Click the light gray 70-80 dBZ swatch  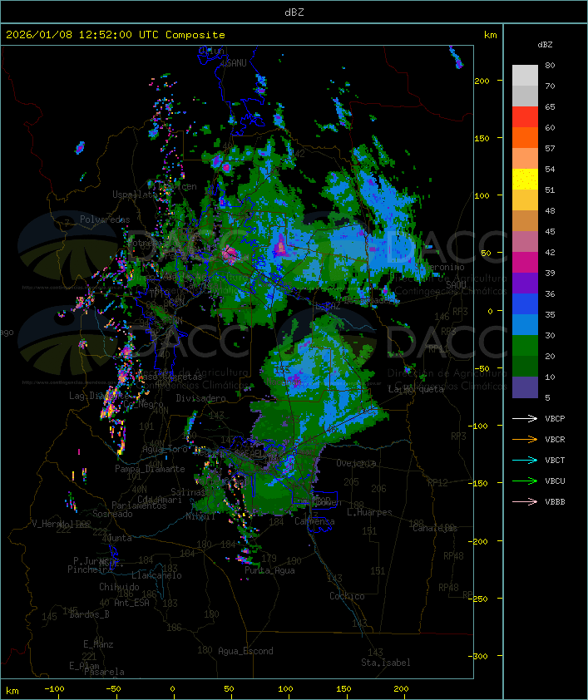click(x=525, y=76)
